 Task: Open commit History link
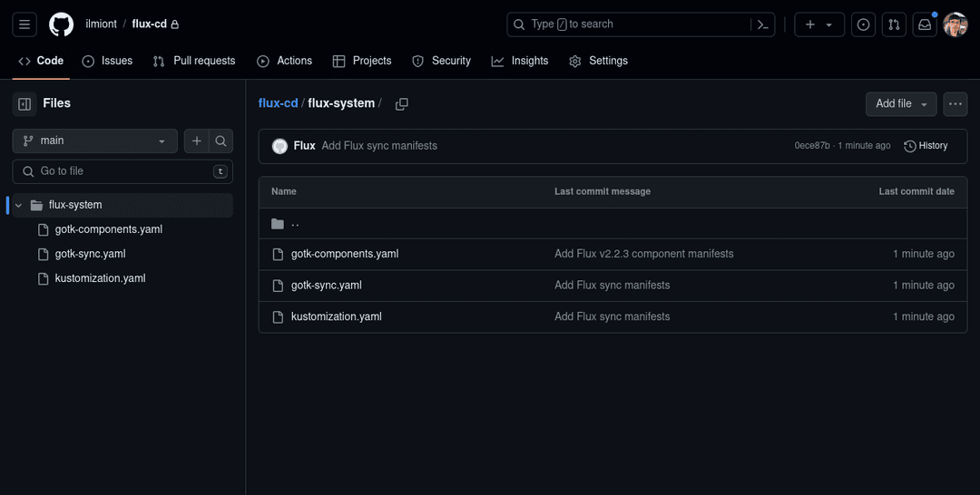click(x=926, y=146)
